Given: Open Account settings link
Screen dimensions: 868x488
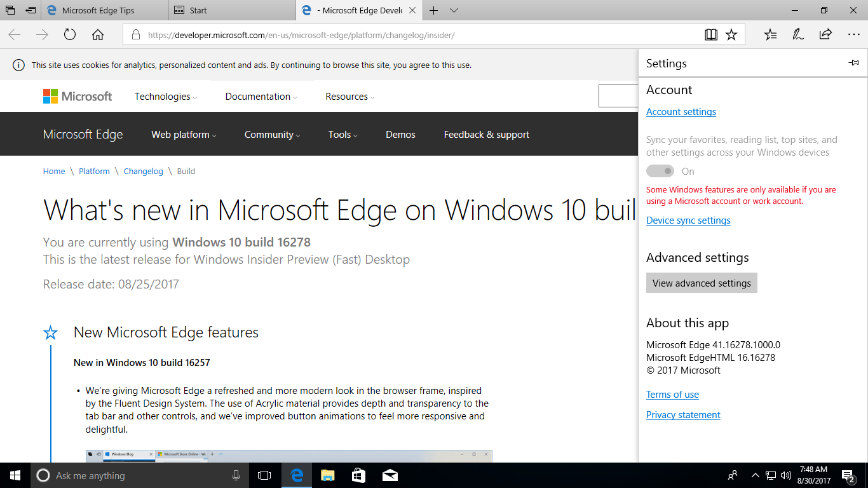Looking at the screenshot, I should pyautogui.click(x=681, y=112).
